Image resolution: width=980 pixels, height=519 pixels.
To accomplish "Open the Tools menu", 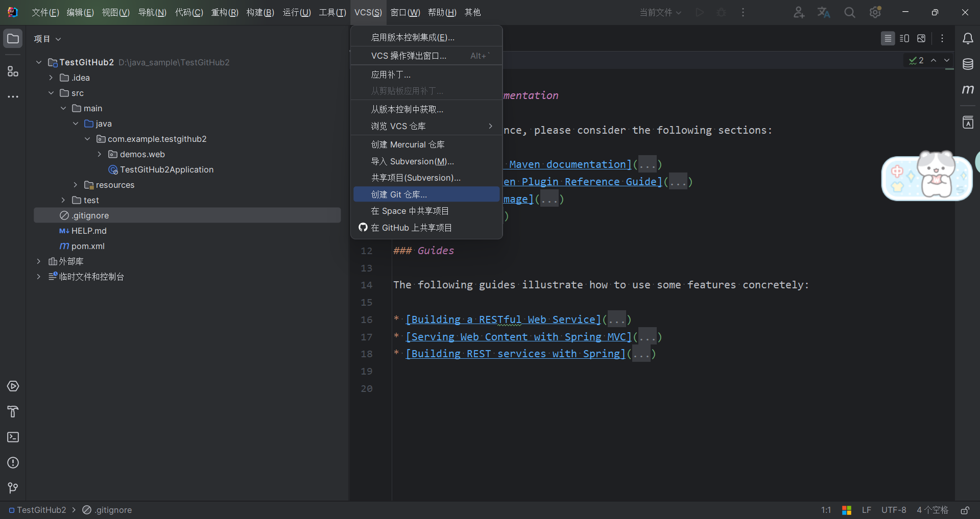I will coord(332,12).
